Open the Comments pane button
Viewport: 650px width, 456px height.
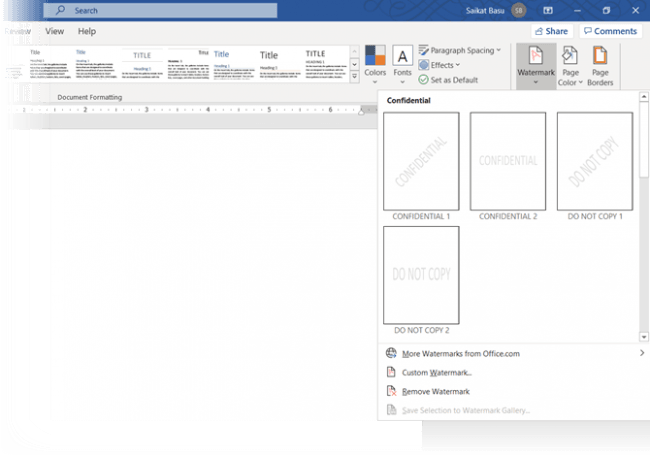coord(609,31)
